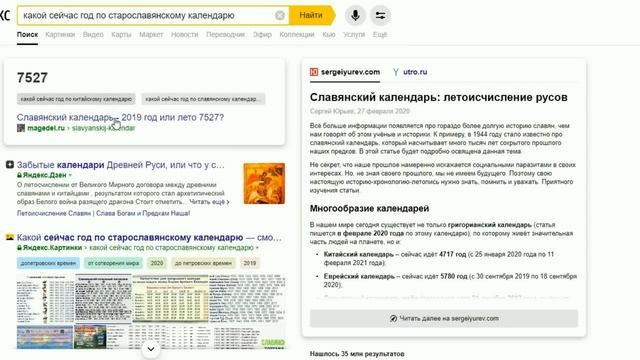Open the Яндекс.Дзен source menu arrow
The width and height of the screenshot is (640, 360).
tap(70, 175)
